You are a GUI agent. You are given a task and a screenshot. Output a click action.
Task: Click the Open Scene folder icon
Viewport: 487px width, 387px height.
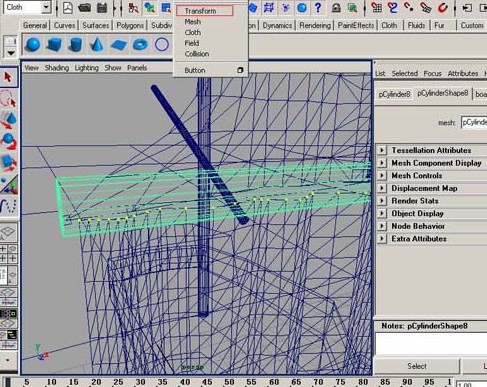[x=85, y=8]
